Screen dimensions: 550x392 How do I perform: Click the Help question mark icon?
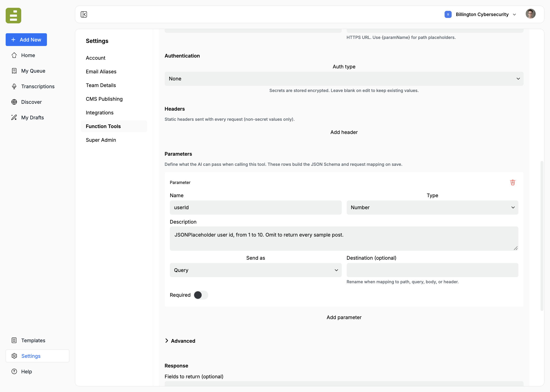[14, 371]
